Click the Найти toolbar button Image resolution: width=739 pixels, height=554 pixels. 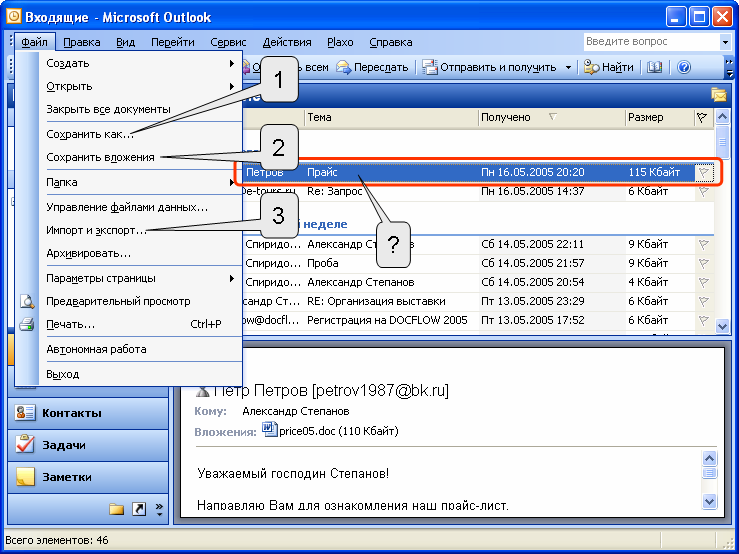pos(608,67)
